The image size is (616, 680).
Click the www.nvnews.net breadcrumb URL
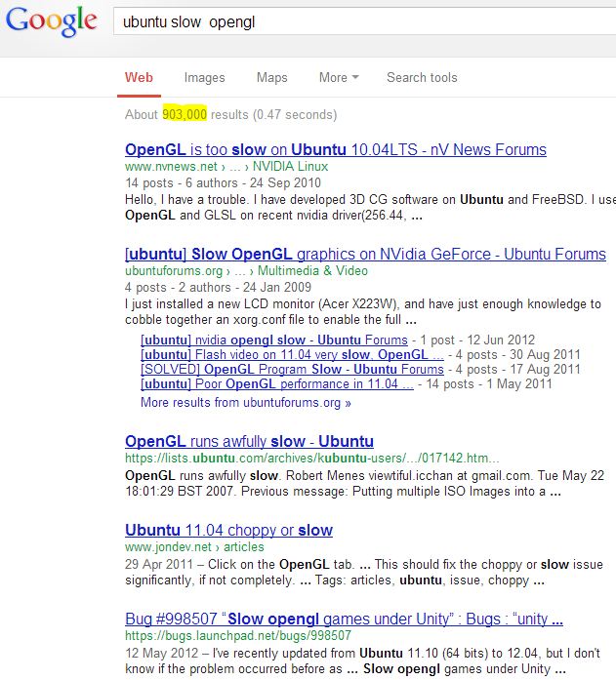click(x=226, y=167)
